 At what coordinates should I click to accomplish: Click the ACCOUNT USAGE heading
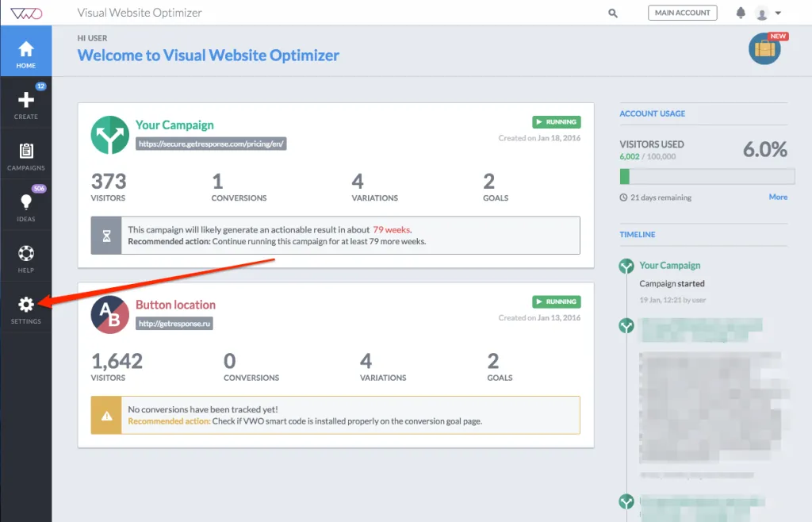tap(652, 113)
